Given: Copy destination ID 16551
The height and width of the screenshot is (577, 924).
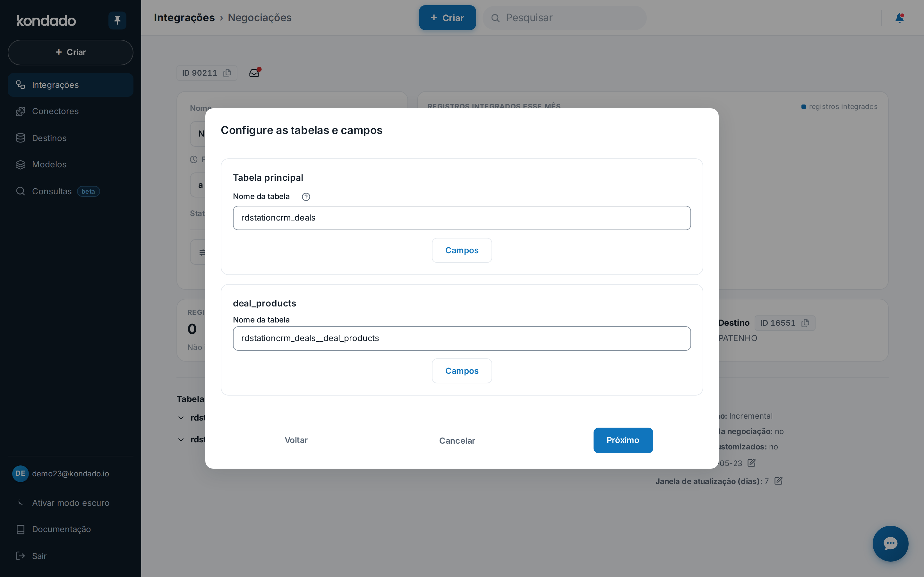Looking at the screenshot, I should click(x=805, y=323).
